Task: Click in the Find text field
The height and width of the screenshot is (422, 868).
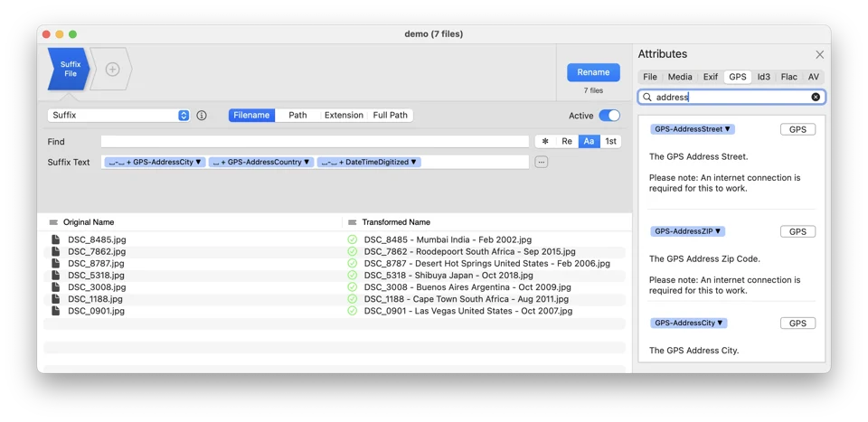Action: (315, 142)
